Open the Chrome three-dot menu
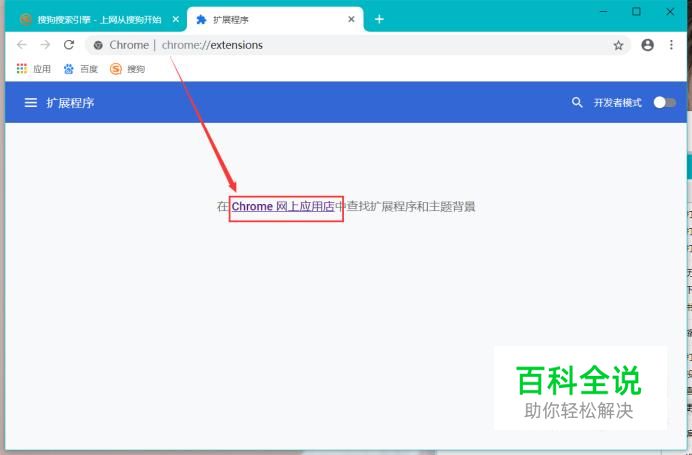 671,45
